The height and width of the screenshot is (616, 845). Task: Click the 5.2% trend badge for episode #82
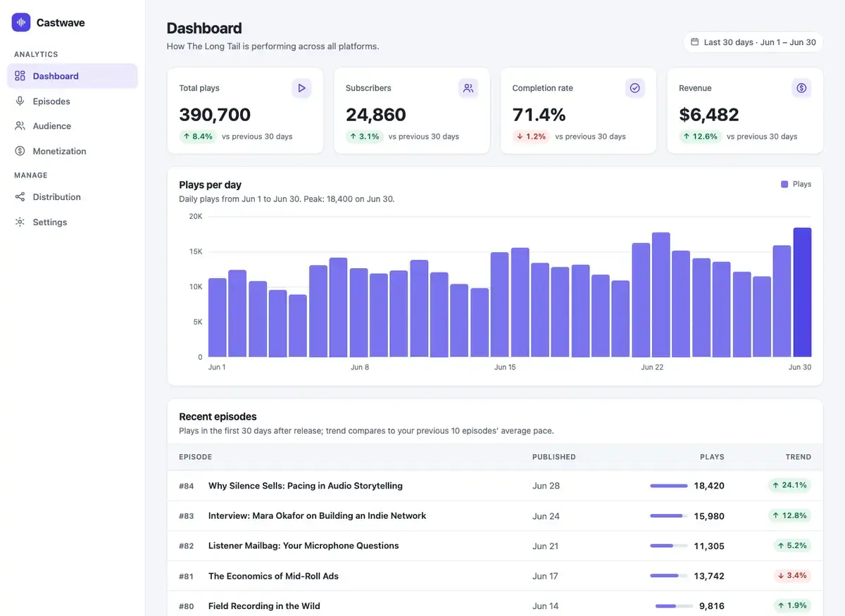pos(792,546)
